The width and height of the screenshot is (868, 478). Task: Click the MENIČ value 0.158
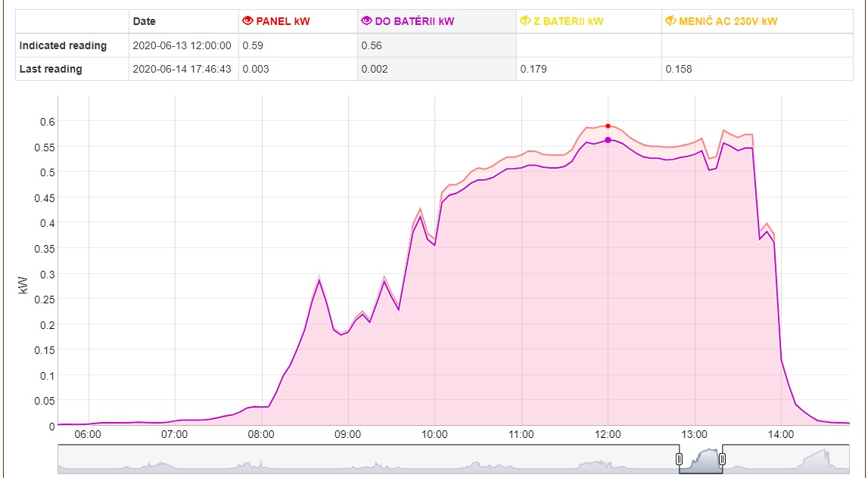679,69
